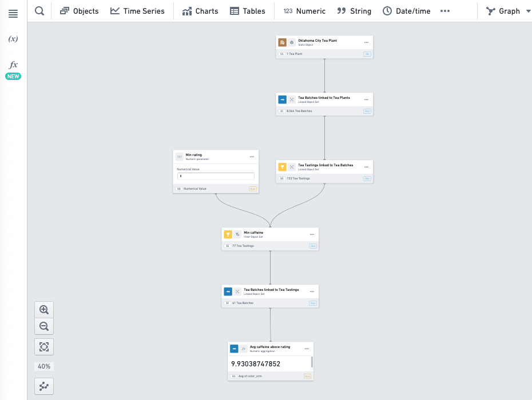Open the Objects menu
This screenshot has height=400, width=532.
point(80,11)
